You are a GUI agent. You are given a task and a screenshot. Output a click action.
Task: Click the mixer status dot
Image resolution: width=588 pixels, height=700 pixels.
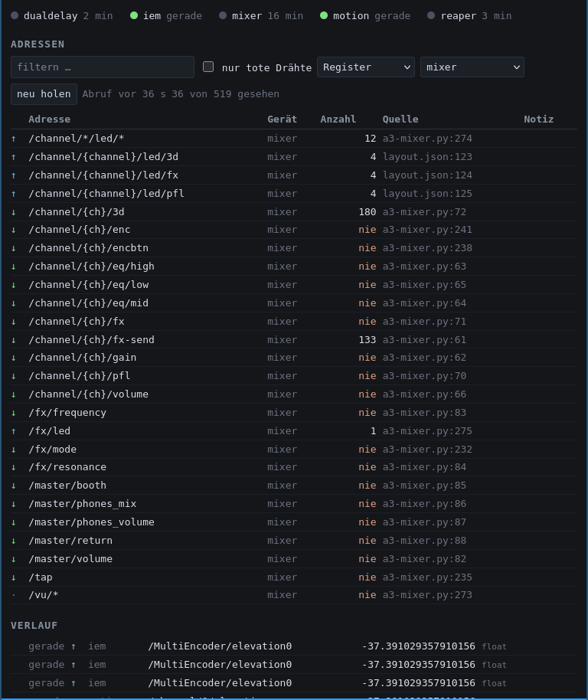point(223,15)
